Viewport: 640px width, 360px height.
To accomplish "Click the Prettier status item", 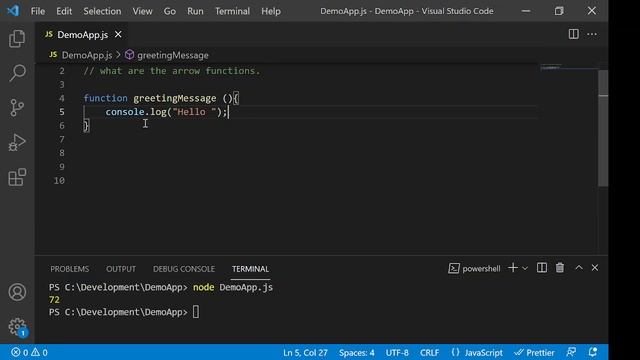I will coord(534,352).
